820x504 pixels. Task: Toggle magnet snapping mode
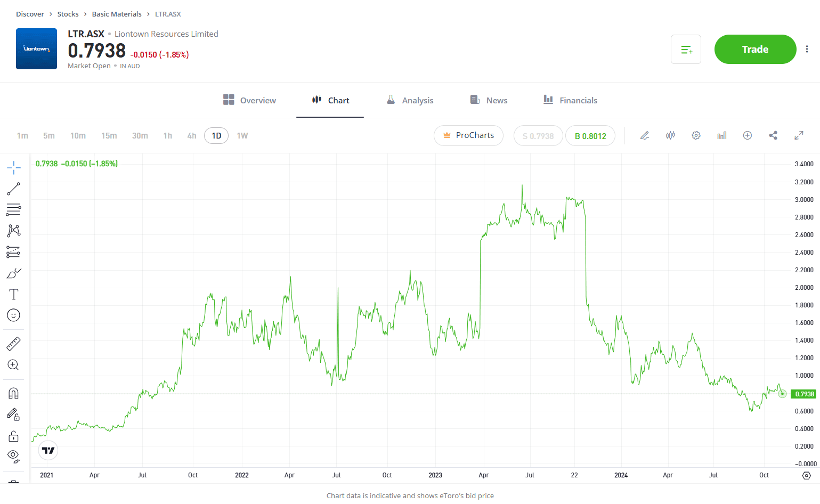click(x=14, y=393)
